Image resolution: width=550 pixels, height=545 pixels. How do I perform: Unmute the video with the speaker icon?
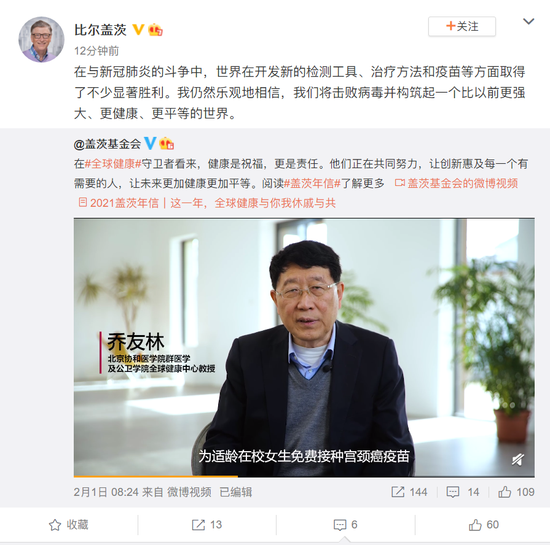tap(517, 459)
